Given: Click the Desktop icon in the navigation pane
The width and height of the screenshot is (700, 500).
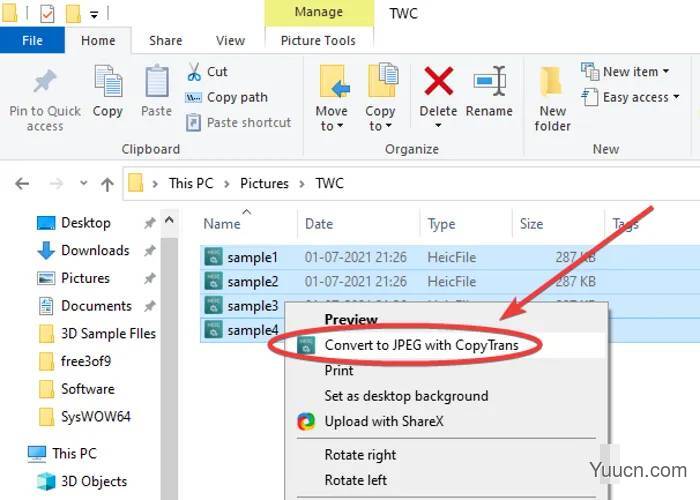Looking at the screenshot, I should 46,223.
